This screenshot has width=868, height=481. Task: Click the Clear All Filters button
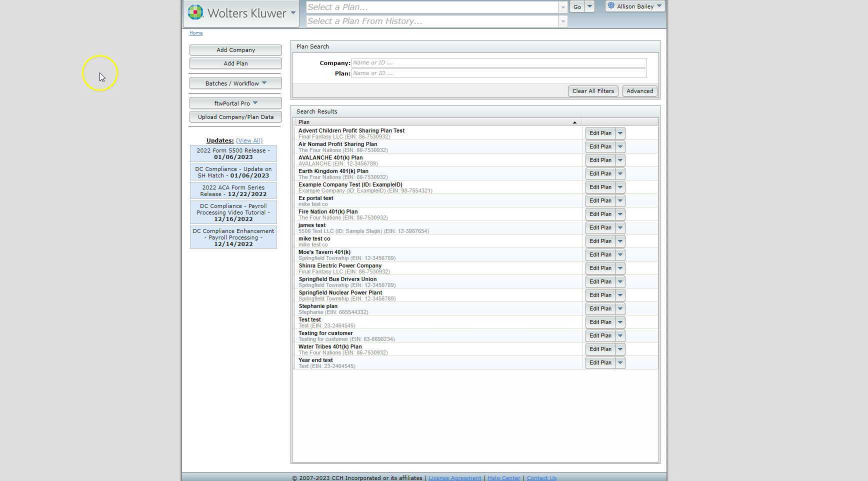click(x=593, y=90)
